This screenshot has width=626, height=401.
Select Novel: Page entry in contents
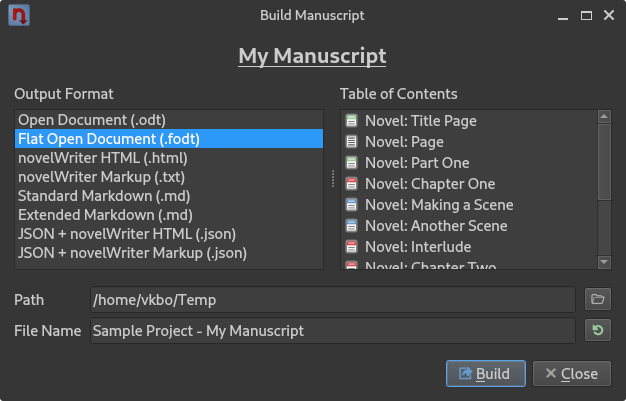pos(469,142)
